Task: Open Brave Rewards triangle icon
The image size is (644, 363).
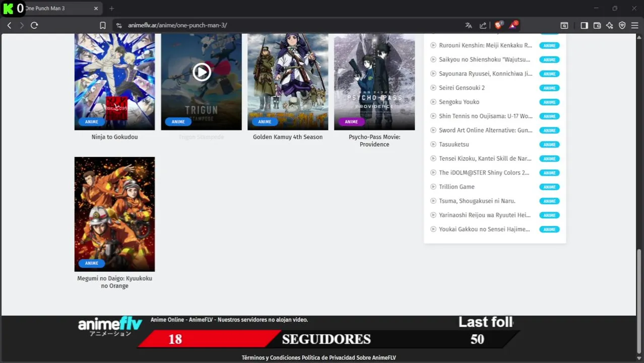Action: point(513,25)
